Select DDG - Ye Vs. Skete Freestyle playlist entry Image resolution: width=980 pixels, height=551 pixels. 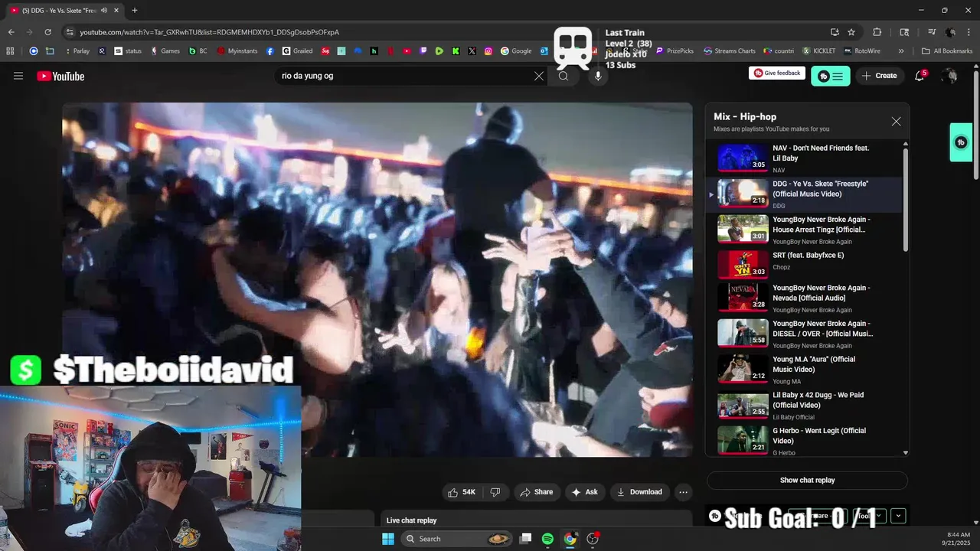(804, 194)
